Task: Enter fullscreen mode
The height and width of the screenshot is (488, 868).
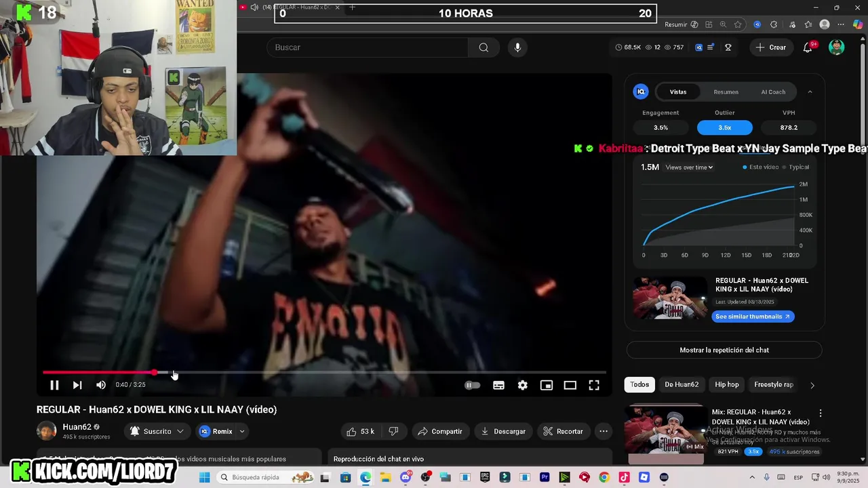Action: 593,385
